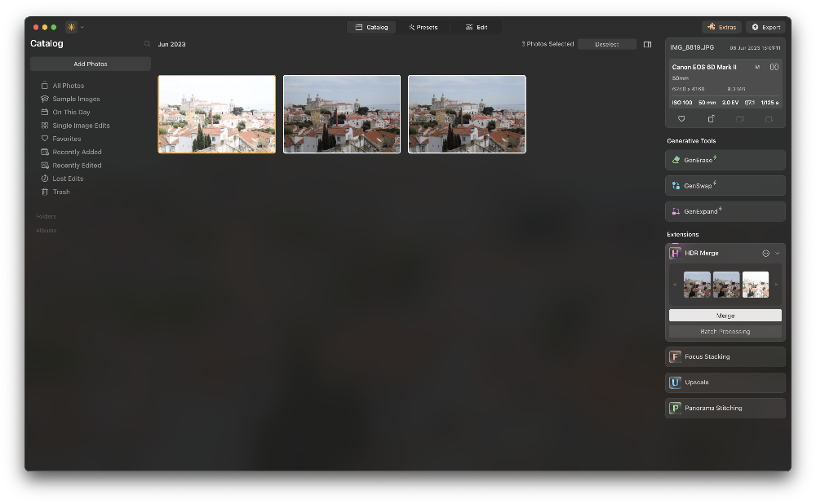
Task: Click the search magnifier icon in Catalog
Action: click(147, 44)
